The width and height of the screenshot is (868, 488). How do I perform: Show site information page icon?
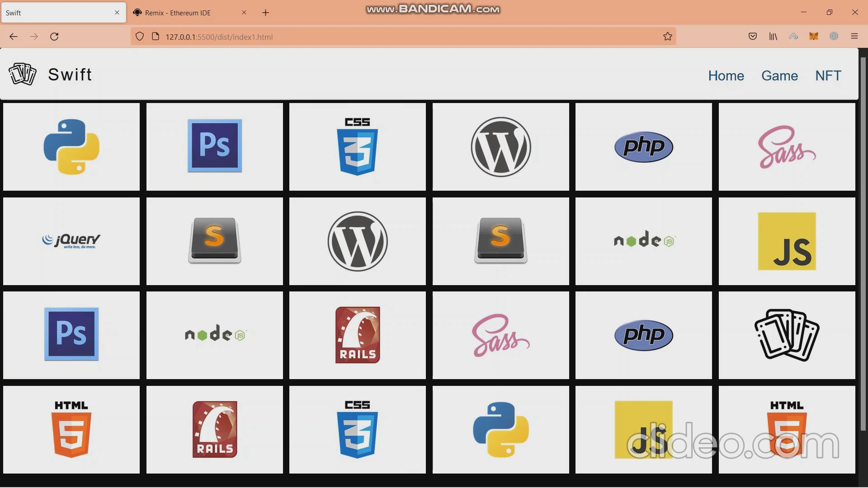pos(156,37)
